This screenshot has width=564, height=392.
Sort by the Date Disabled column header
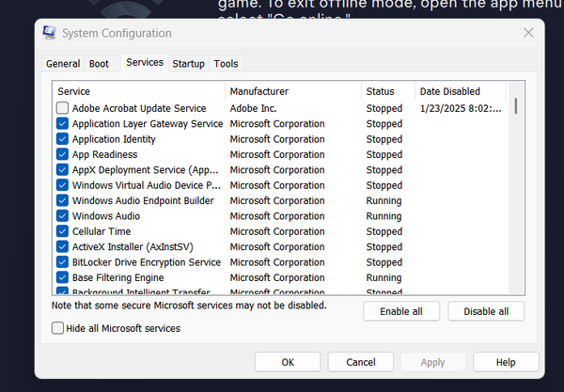point(461,91)
